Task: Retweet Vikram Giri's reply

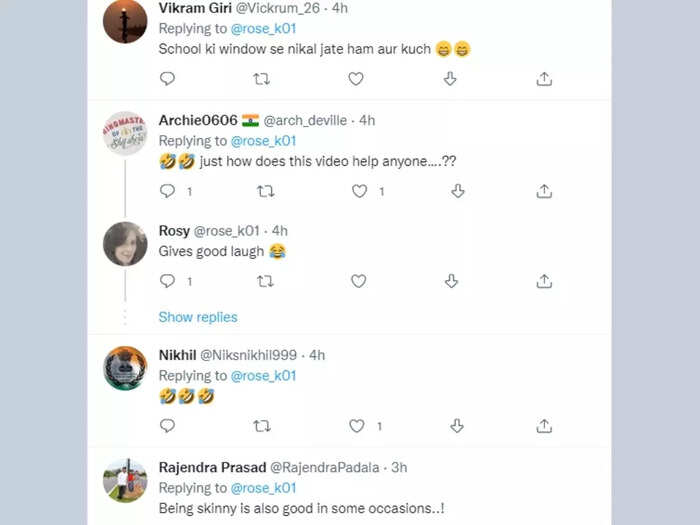Action: click(261, 79)
